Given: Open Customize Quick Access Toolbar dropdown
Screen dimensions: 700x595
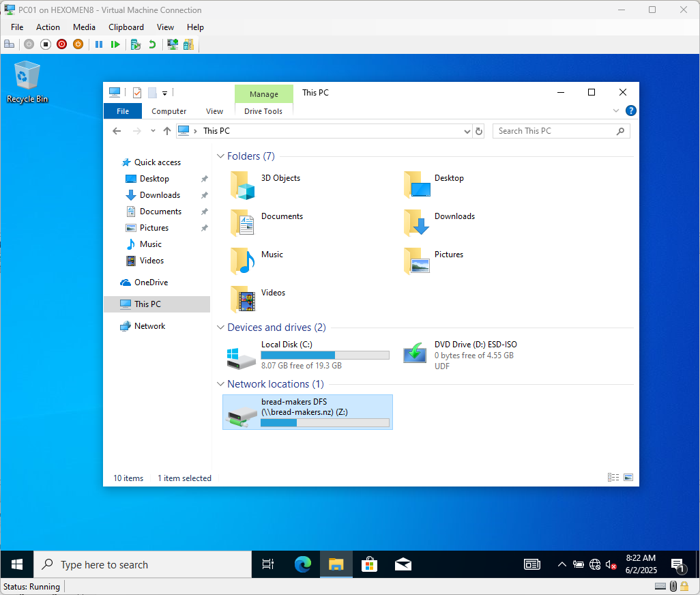Looking at the screenshot, I should 164,93.
